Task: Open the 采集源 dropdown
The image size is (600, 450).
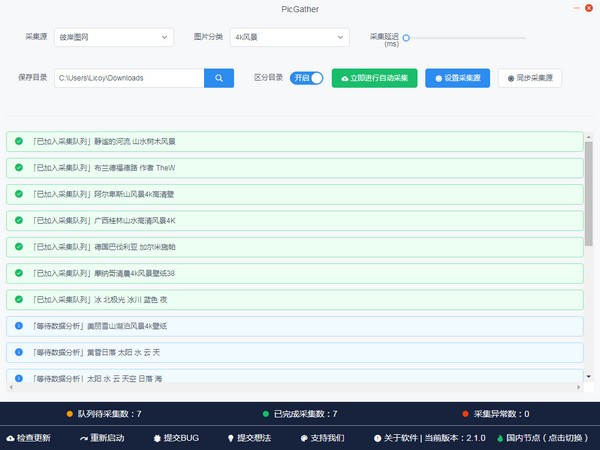Action: pyautogui.click(x=114, y=37)
